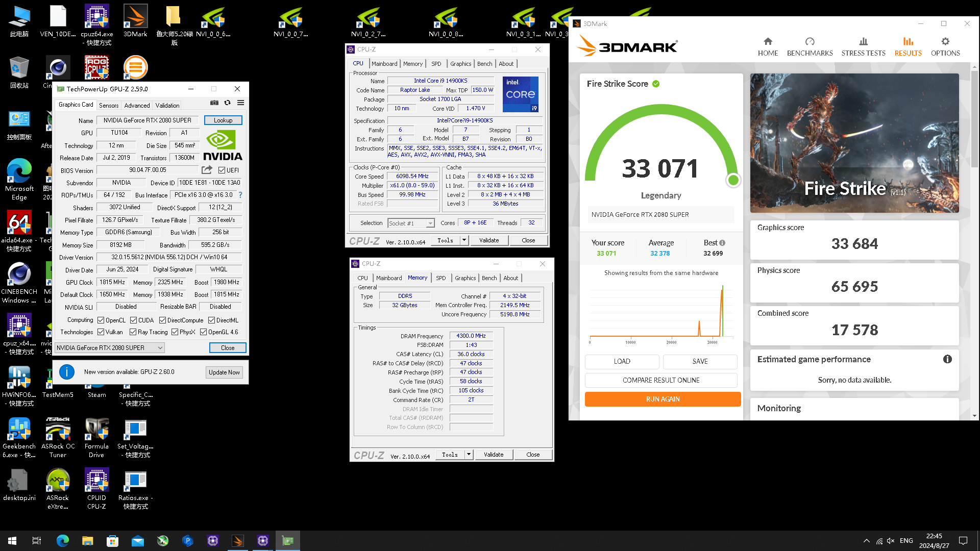
Task: Open the notification center icon
Action: pos(963,541)
